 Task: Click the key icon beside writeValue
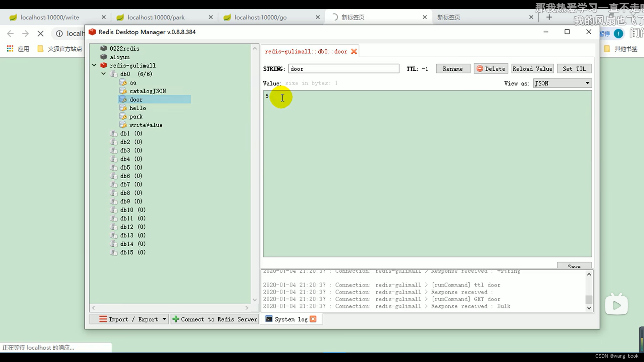[x=123, y=125]
